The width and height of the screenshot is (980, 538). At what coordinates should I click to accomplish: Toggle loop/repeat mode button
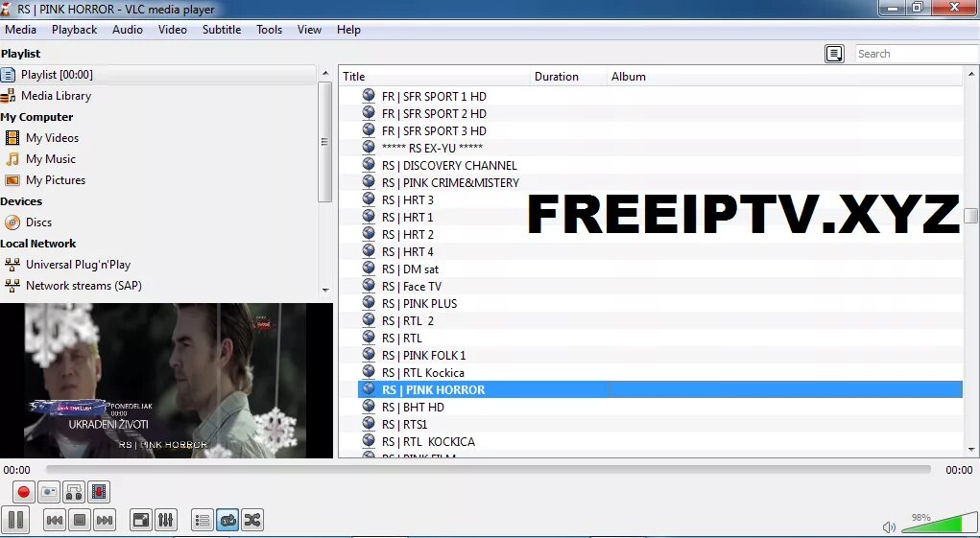227,520
